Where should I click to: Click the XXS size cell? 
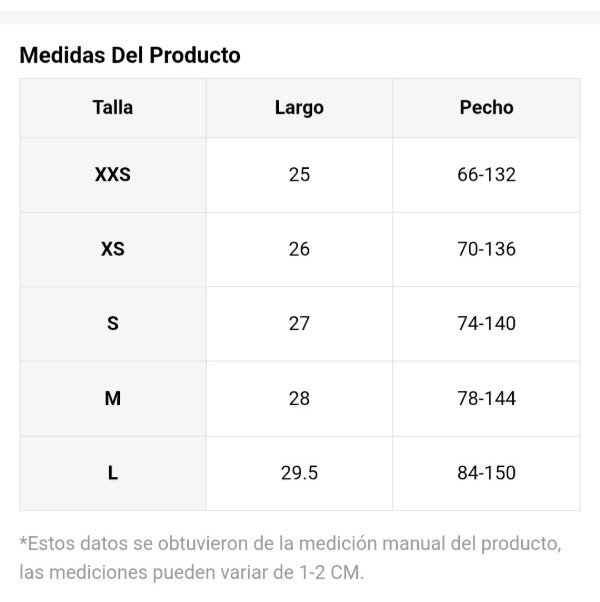tap(113, 175)
